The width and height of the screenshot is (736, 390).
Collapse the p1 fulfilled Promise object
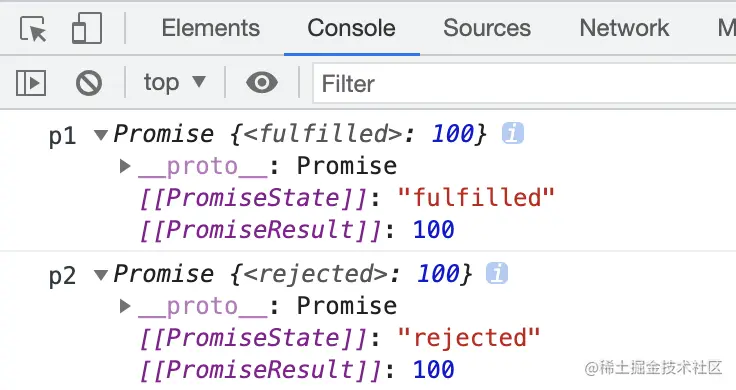pyautogui.click(x=101, y=135)
